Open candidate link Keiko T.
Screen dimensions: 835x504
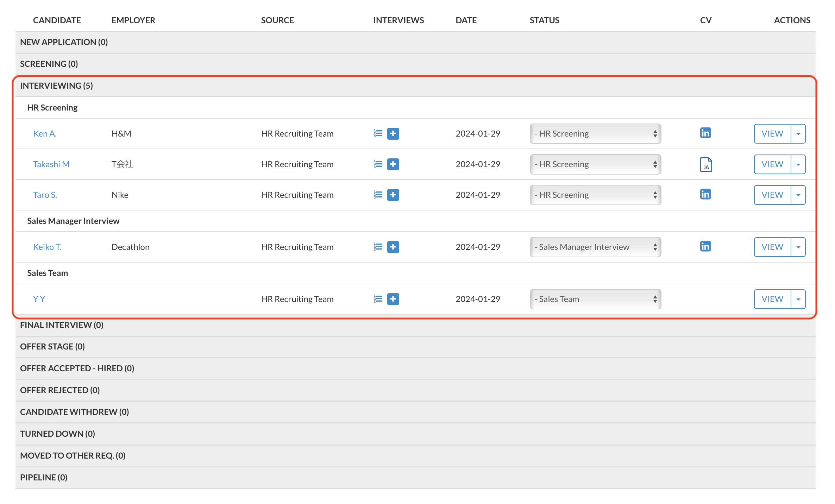click(47, 247)
